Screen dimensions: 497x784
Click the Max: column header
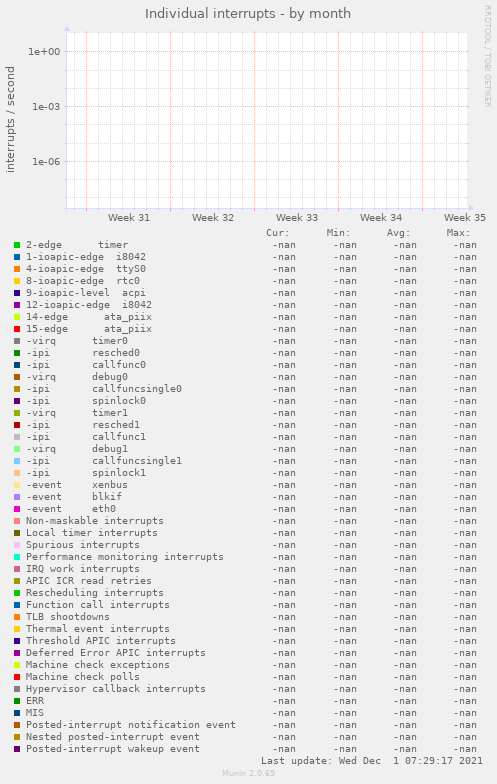[458, 233]
